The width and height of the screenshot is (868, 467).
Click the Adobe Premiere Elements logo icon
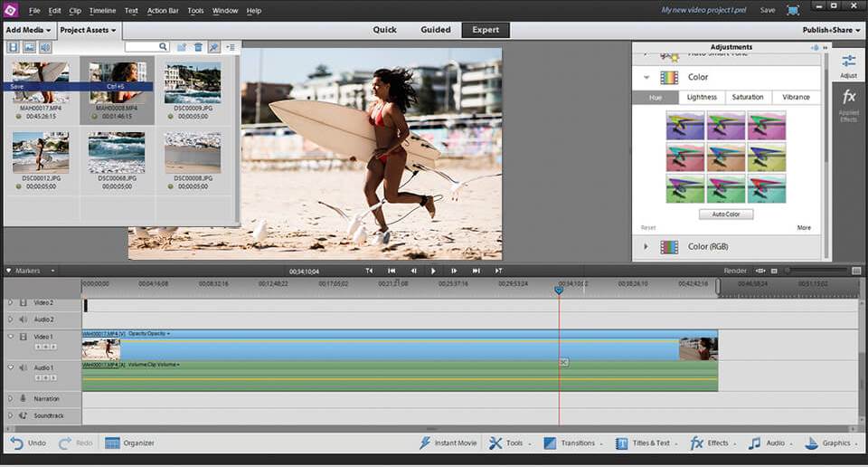pos(11,10)
